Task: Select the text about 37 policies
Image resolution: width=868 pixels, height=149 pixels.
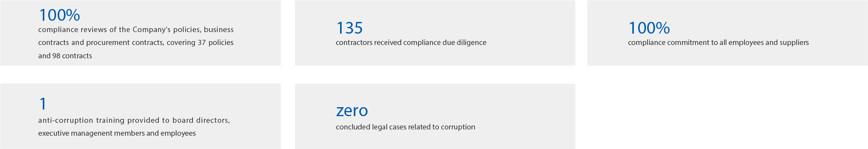Action: [x=215, y=43]
